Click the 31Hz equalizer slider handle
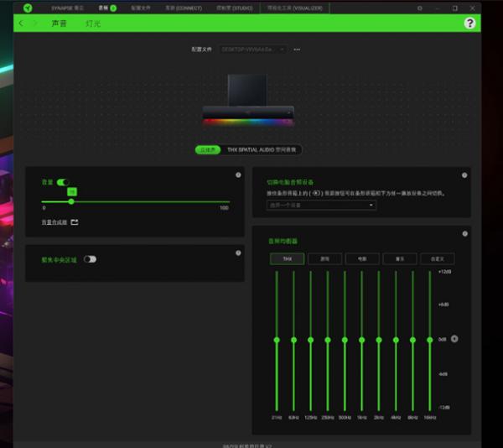Viewport: 503px width, 448px height. coord(277,340)
